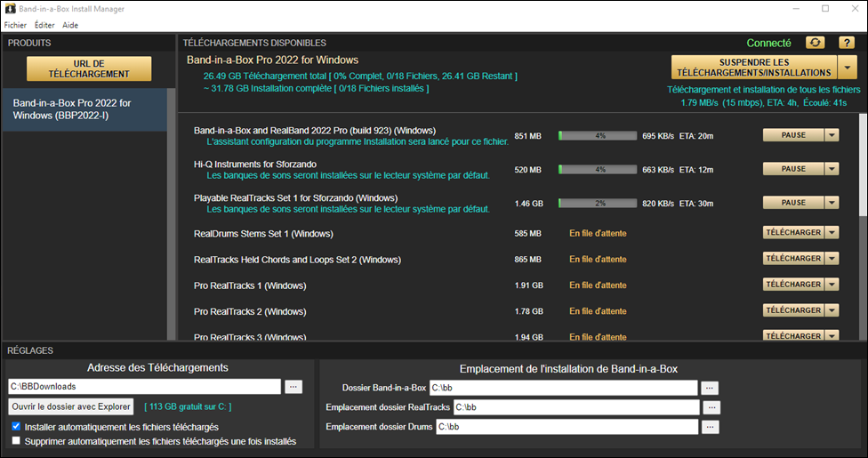Viewport: 868px width, 458px height.
Task: Click the 695 KB/s download speed value
Action: (658, 136)
